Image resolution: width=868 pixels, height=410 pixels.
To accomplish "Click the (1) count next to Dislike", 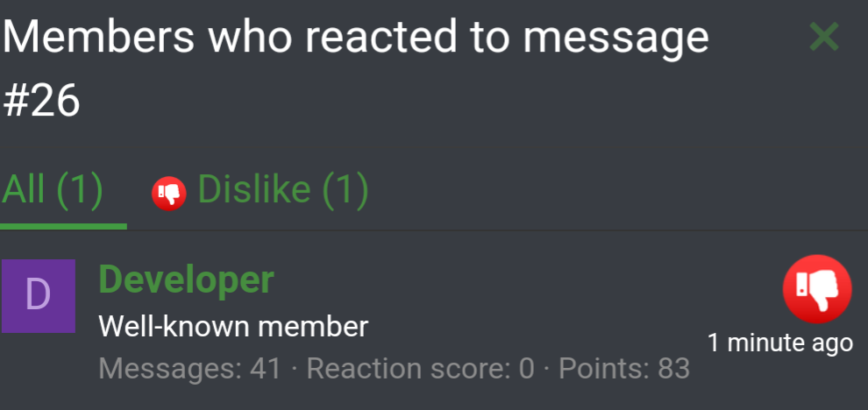I will [345, 190].
